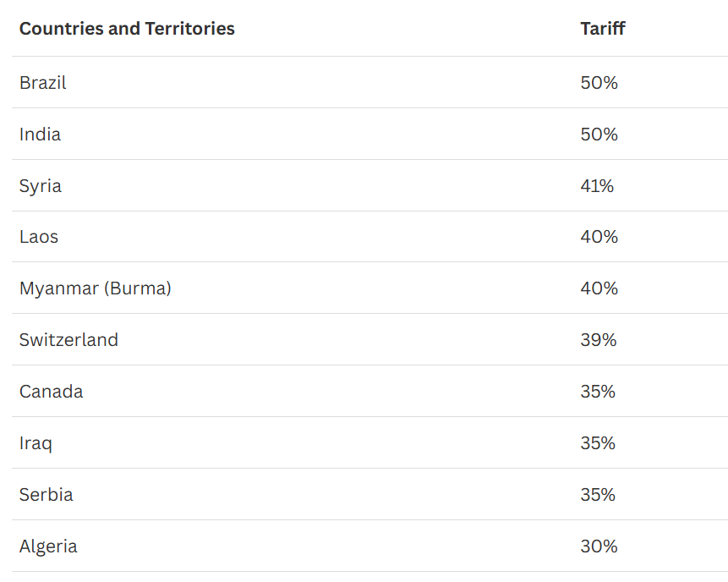This screenshot has height=582, width=728.
Task: Select the Brazil country cell
Action: (x=43, y=83)
